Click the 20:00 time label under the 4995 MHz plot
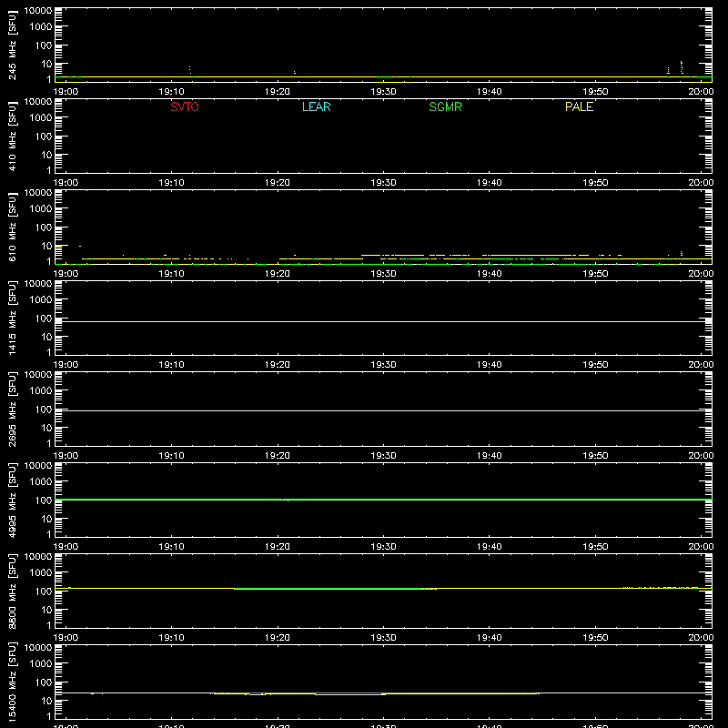 click(701, 547)
